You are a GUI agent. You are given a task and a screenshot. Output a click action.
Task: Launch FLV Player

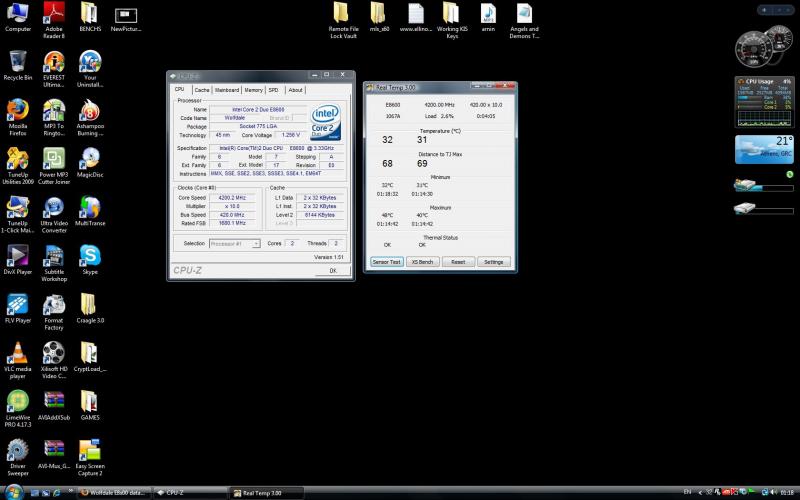[x=18, y=308]
